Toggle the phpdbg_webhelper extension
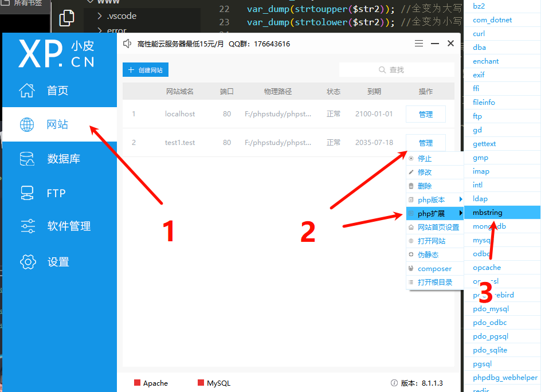Screen dimensions: 541x392 (502, 378)
